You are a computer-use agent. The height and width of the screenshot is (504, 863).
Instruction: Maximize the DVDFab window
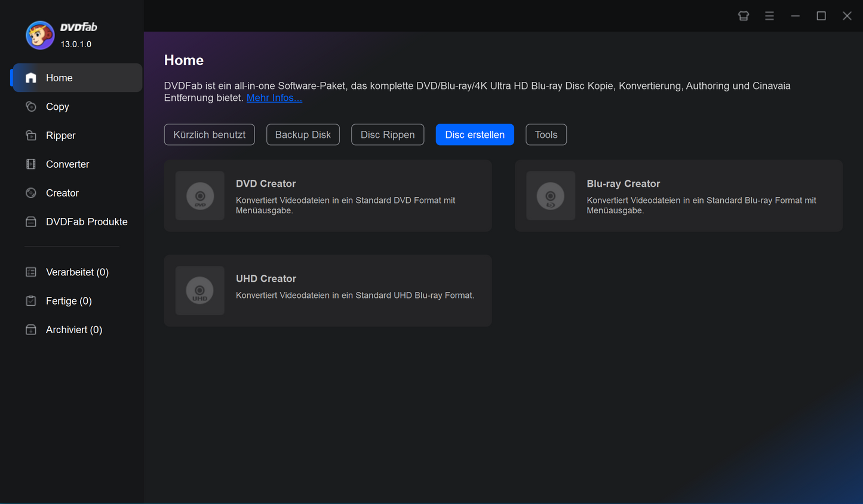pos(821,16)
